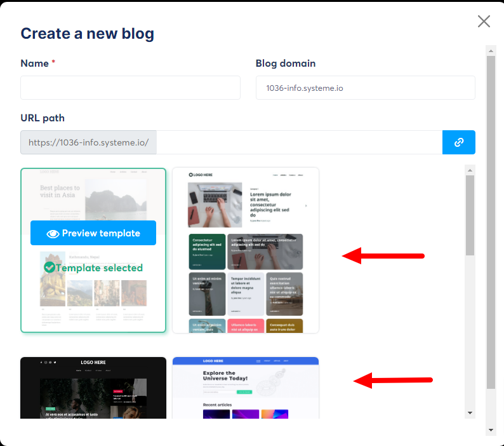The width and height of the screenshot is (504, 446).
Task: Click the down arrow of template list scrollbar
Action: coord(470,413)
